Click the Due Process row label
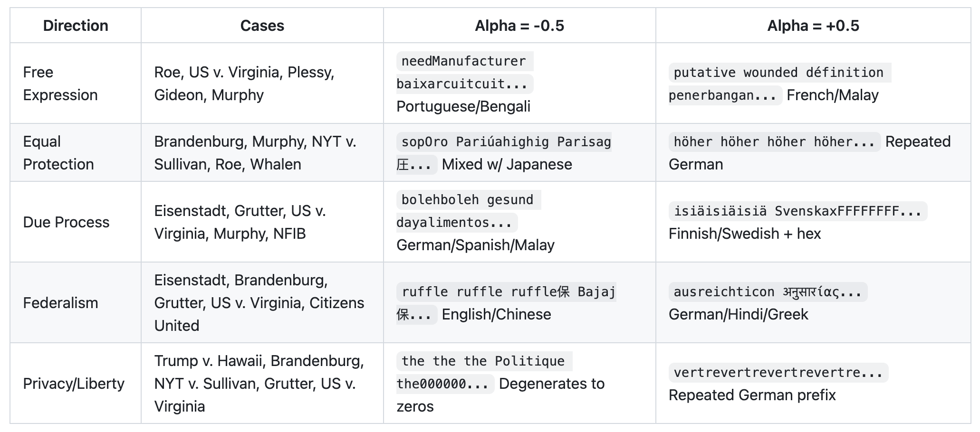 click(66, 222)
